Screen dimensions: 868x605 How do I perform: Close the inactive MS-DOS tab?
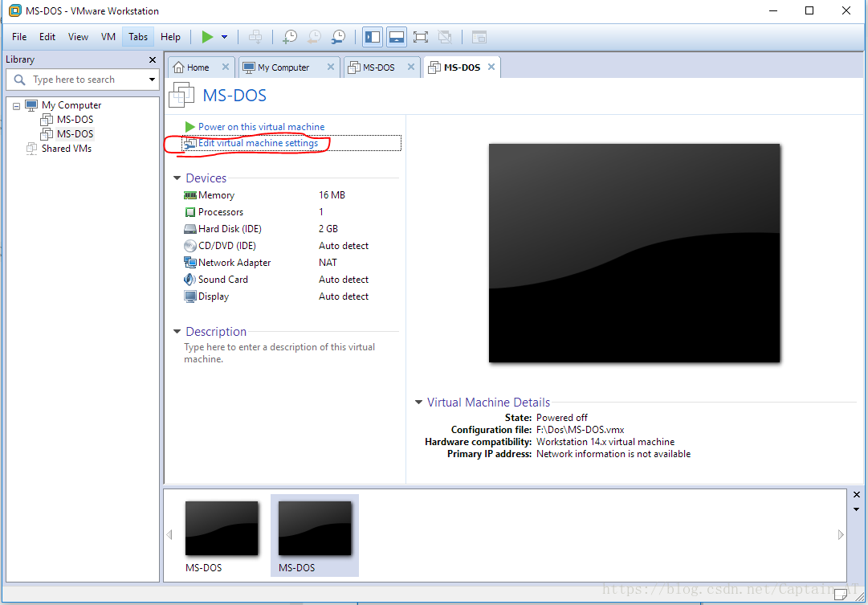[411, 67]
